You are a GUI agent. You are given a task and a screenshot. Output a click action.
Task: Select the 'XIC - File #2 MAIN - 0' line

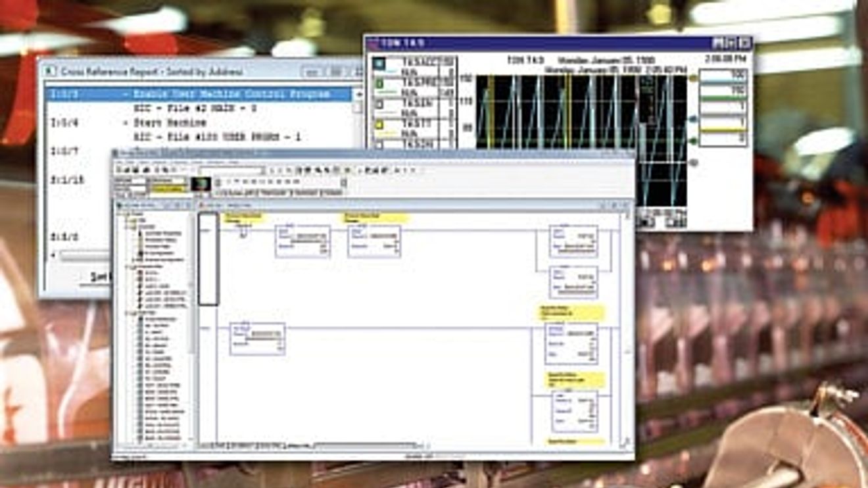coord(195,109)
